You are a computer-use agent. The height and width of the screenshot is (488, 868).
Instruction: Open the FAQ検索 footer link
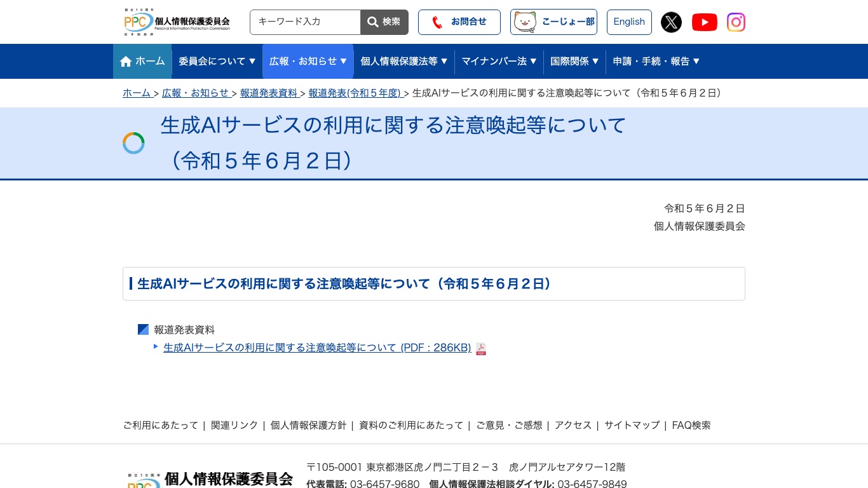[x=691, y=426]
